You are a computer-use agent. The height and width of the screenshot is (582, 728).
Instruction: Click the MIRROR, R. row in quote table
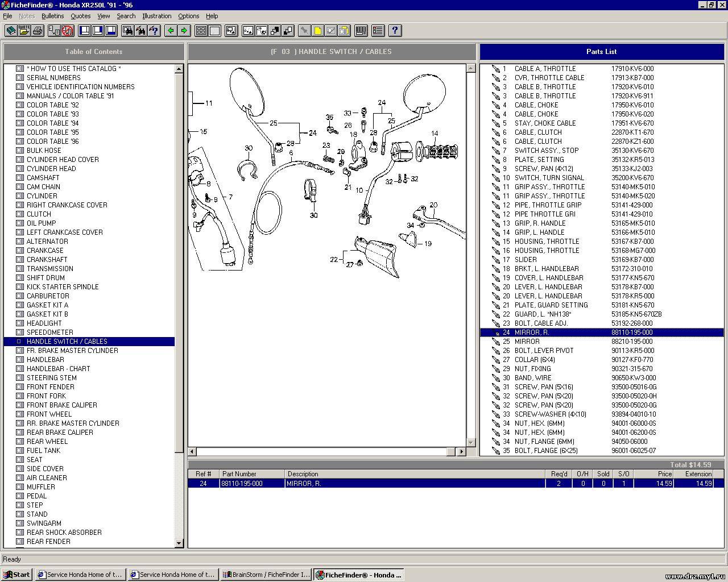click(456, 484)
